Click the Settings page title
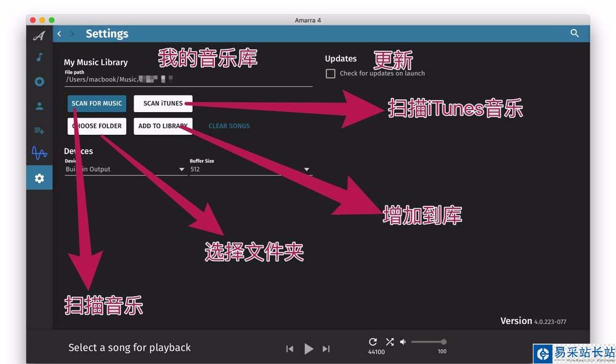 107,34
